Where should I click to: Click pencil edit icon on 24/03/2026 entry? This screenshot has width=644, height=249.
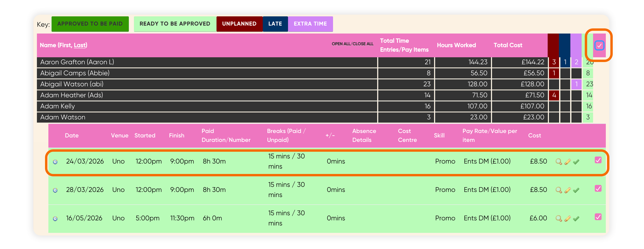[567, 162]
